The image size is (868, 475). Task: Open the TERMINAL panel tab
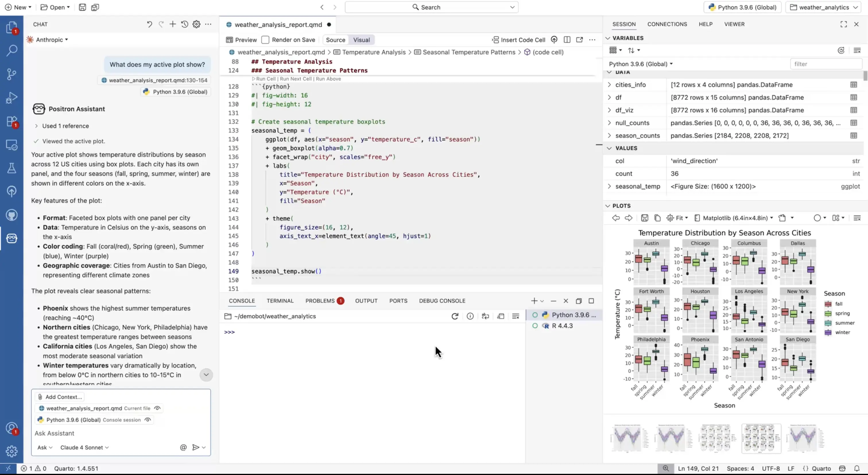(x=280, y=301)
